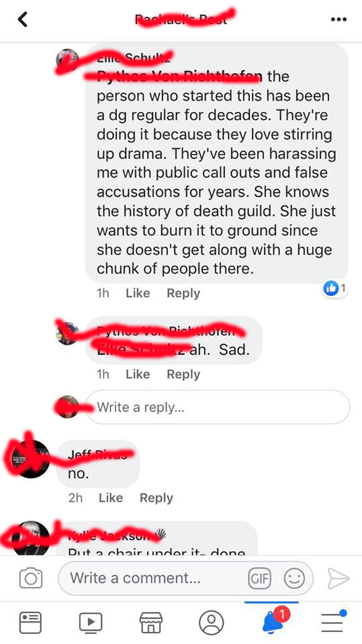Screen dimensions: 362x644
Task: Reply to the long death guild comment
Action: click(183, 293)
